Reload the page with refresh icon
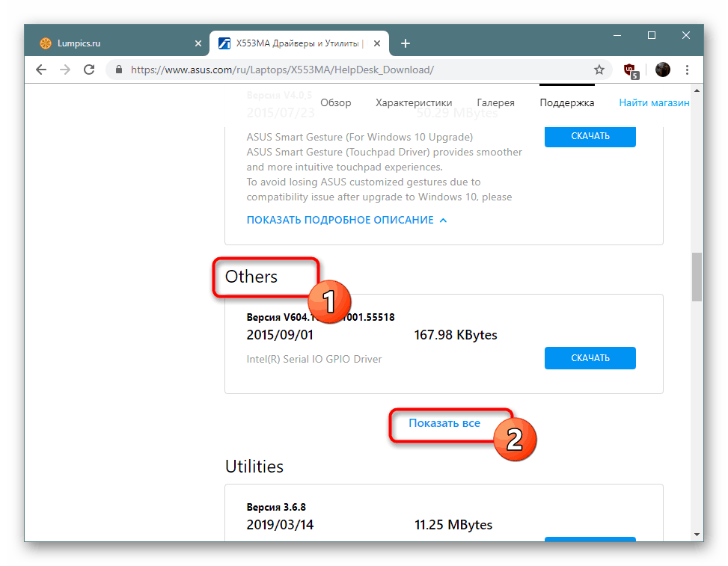This screenshot has height=566, width=728. click(89, 70)
